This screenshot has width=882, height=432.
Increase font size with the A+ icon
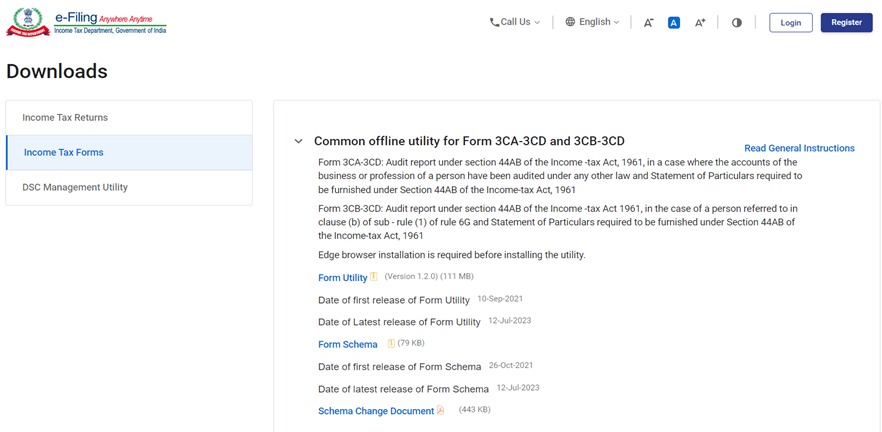click(700, 23)
